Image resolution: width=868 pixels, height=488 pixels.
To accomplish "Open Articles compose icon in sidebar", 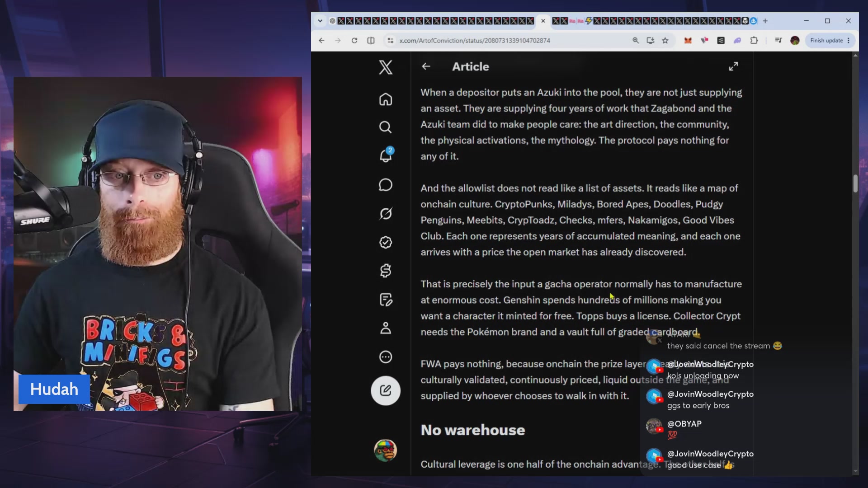I will [386, 300].
